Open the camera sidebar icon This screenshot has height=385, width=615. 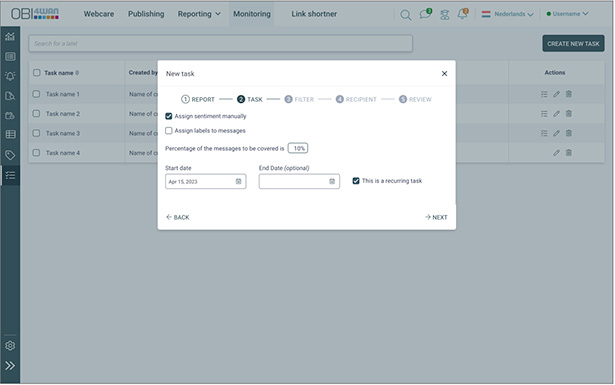click(10, 115)
